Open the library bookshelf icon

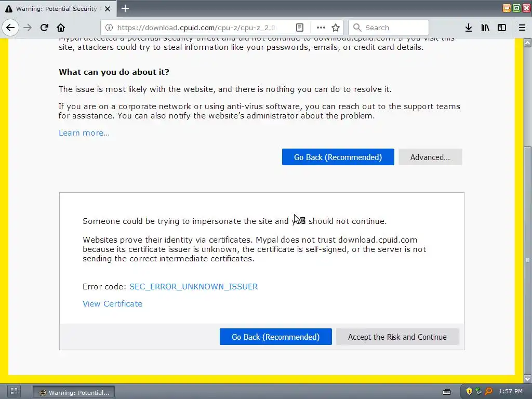(485, 28)
